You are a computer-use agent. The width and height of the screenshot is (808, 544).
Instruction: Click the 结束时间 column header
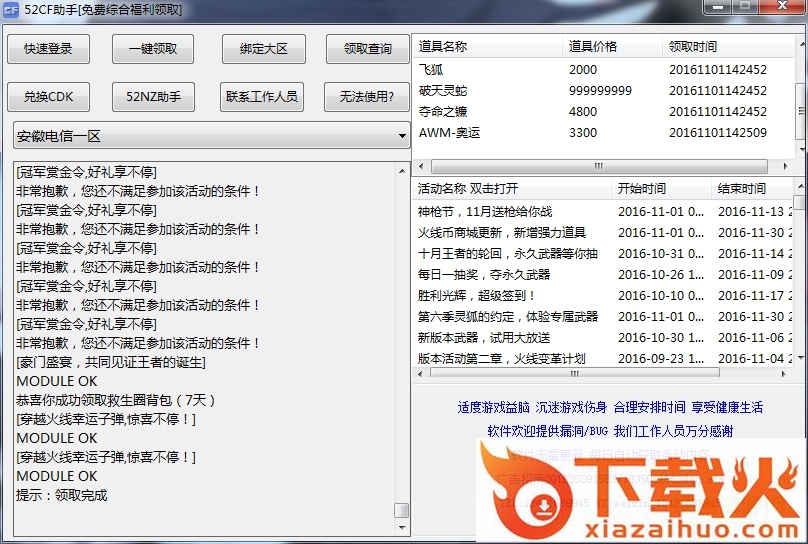tap(752, 189)
